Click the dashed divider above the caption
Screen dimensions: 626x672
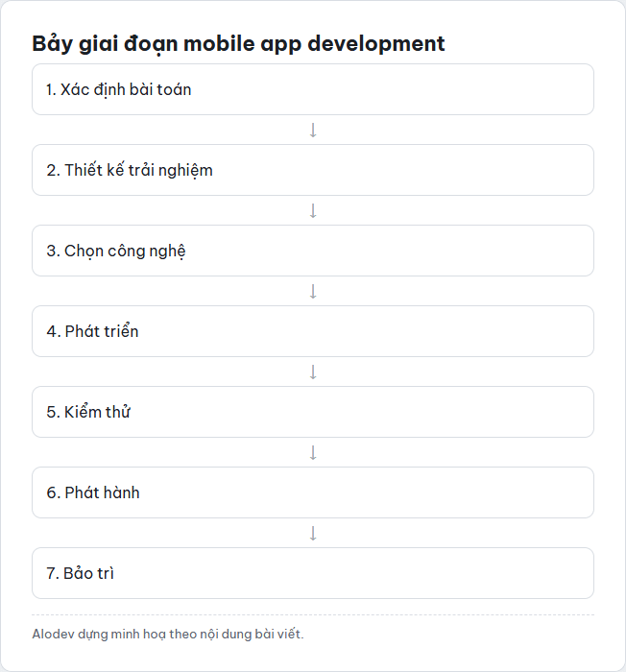coord(313,614)
